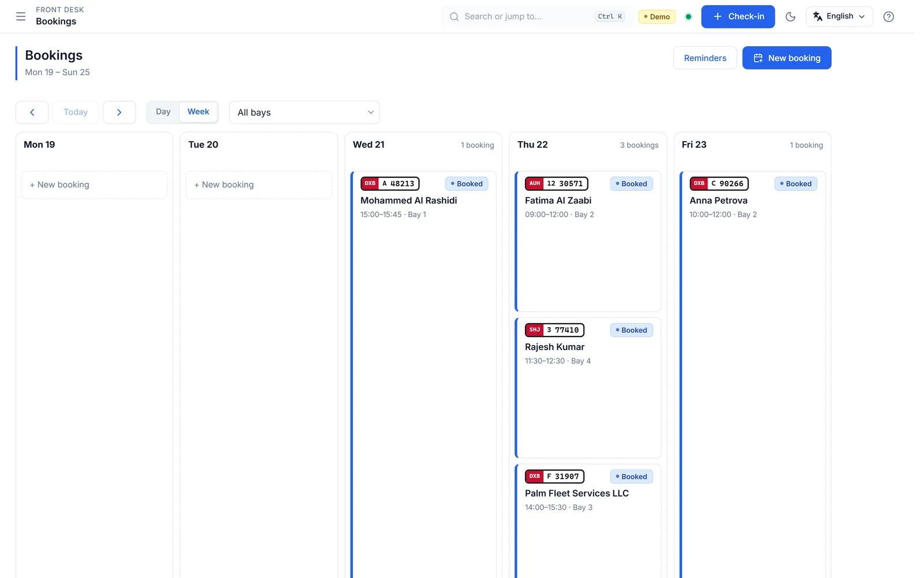Click Fri 23 day header
Image resolution: width=924 pixels, height=578 pixels.
coord(694,144)
